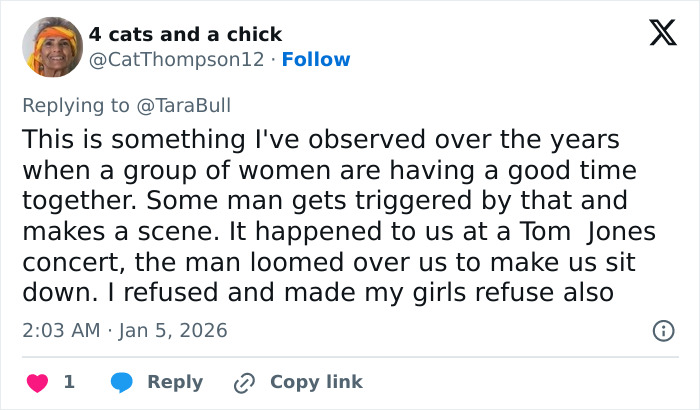Click the reply speech bubble icon
The width and height of the screenshot is (700, 410).
pos(122,382)
